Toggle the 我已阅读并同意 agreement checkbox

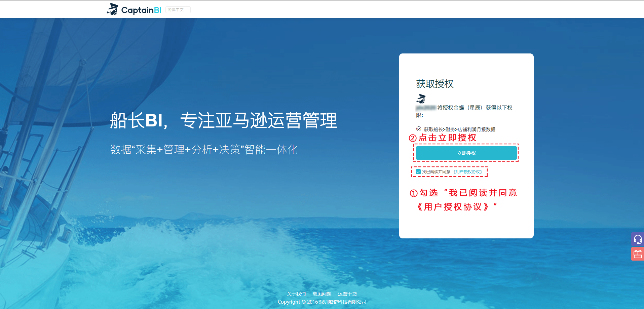click(x=418, y=172)
